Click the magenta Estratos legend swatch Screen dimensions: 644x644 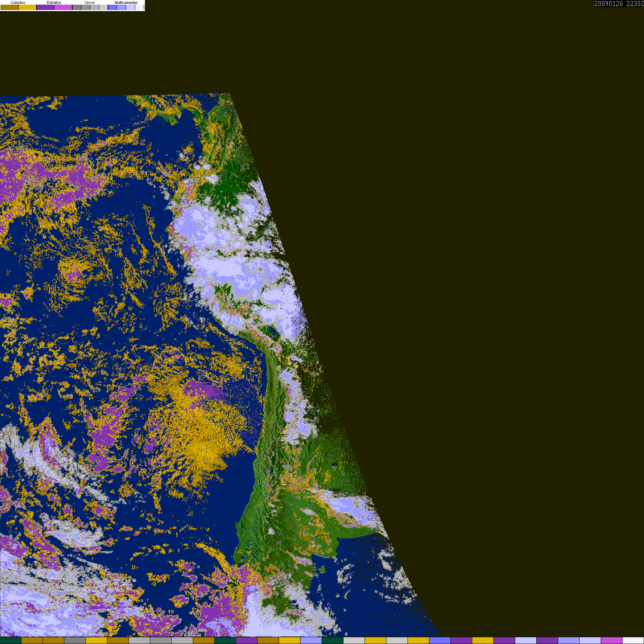click(63, 7)
